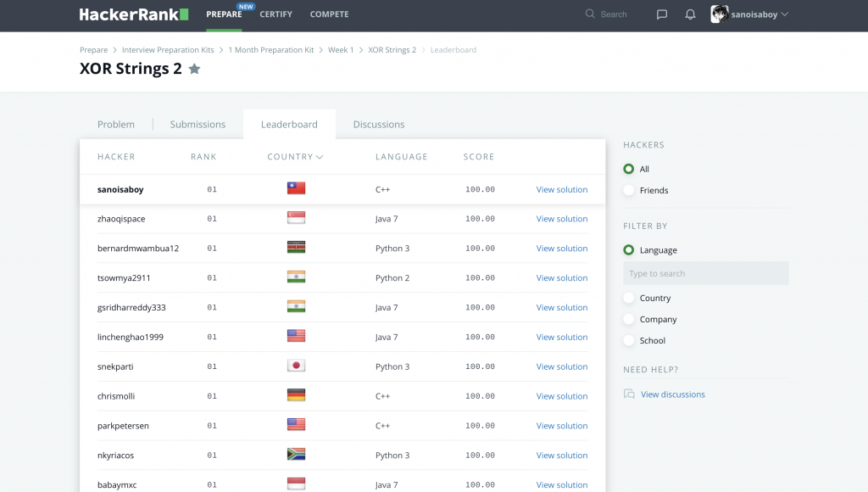
Task: Go to 1 Month Preparation Kit breadcrumb
Action: [x=270, y=50]
